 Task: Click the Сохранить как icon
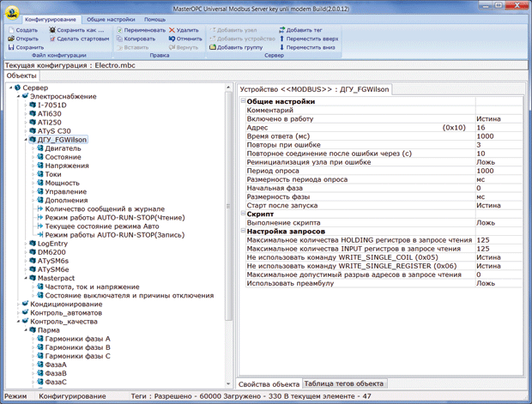coord(52,30)
